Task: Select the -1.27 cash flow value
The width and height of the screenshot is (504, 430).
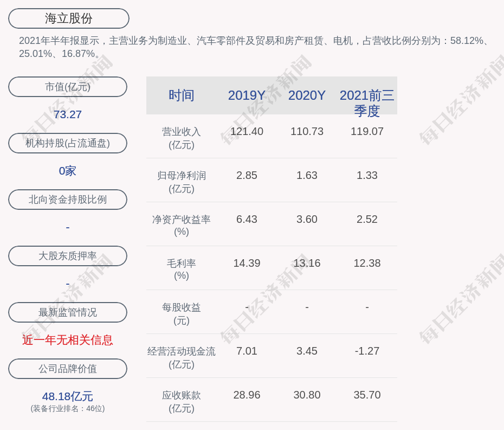Action: click(x=367, y=351)
